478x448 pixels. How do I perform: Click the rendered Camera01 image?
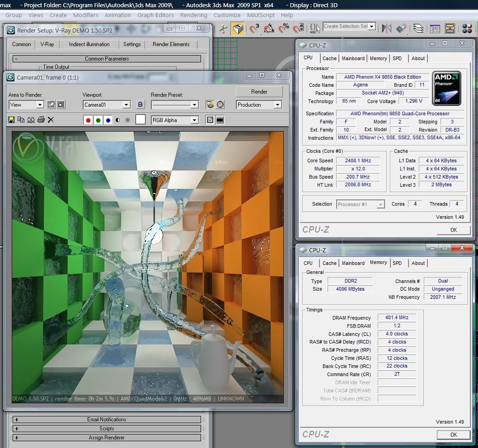click(148, 267)
